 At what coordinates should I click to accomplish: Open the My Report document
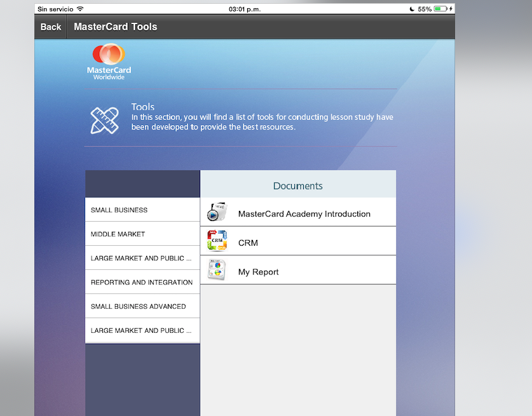(x=298, y=270)
